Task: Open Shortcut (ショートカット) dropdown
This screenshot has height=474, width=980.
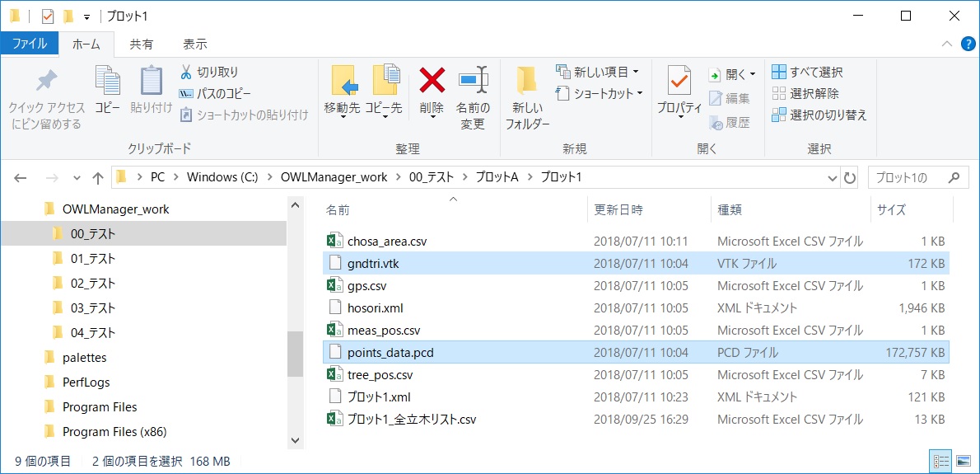Action: pos(600,94)
